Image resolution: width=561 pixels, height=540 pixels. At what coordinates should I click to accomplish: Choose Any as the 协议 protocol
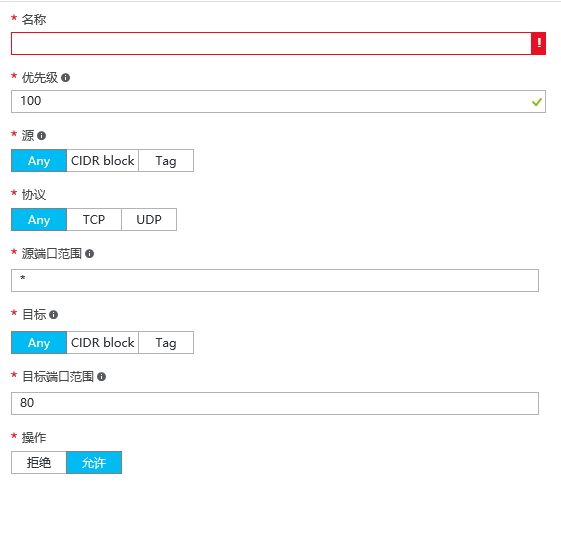point(39,219)
